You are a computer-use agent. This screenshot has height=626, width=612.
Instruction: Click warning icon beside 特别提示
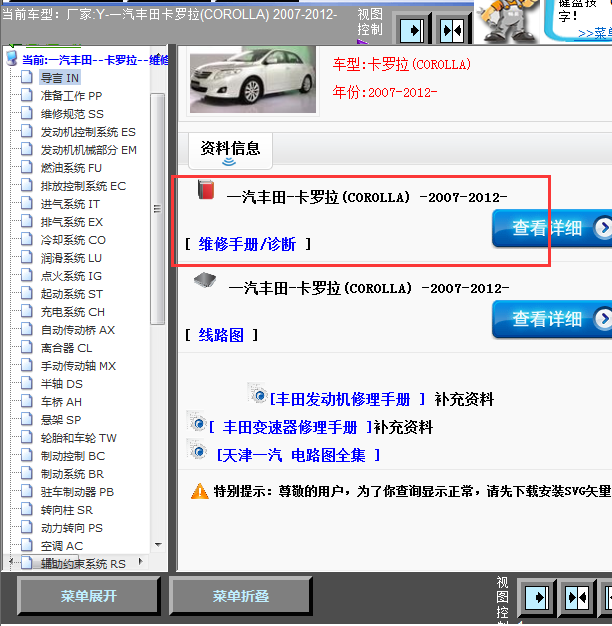200,491
